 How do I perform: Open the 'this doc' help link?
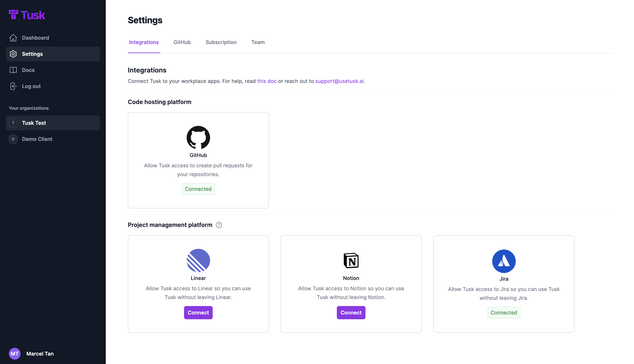coord(267,81)
